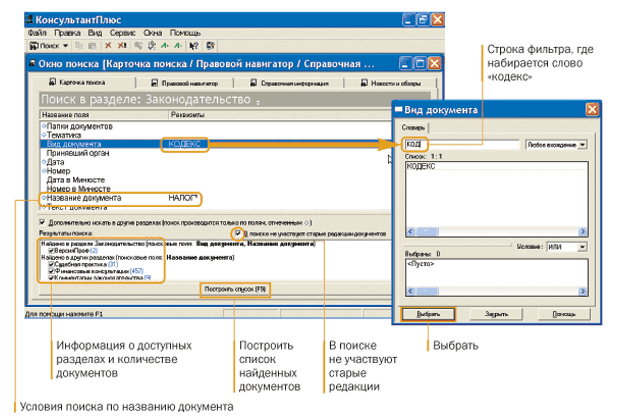Open the Правка menu

(67, 33)
